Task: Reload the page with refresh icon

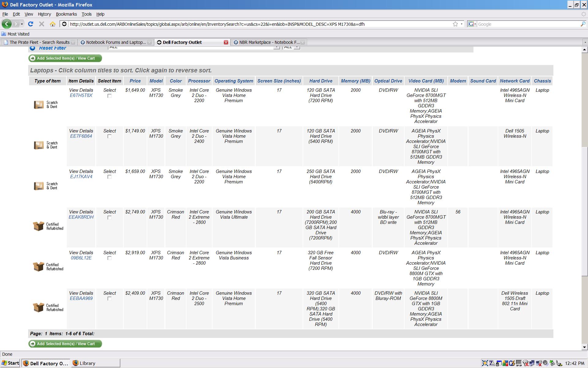Action: (x=30, y=24)
